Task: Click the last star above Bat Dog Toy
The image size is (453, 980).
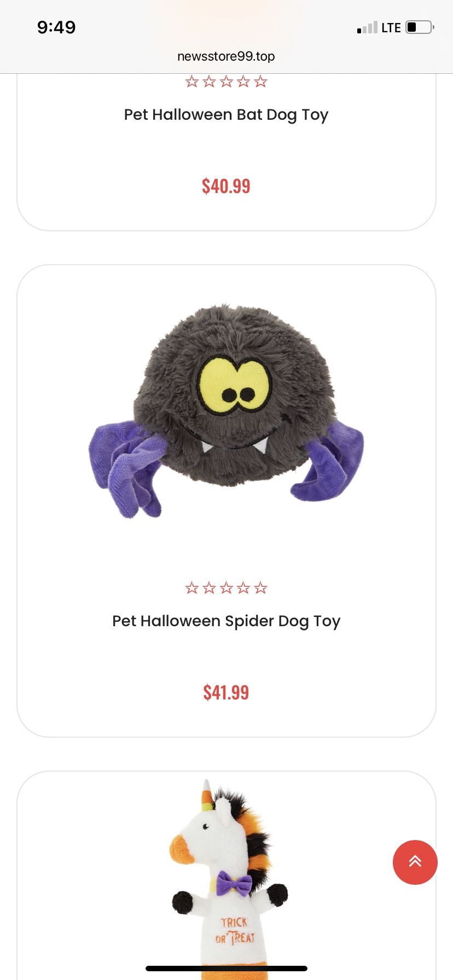Action: (261, 81)
